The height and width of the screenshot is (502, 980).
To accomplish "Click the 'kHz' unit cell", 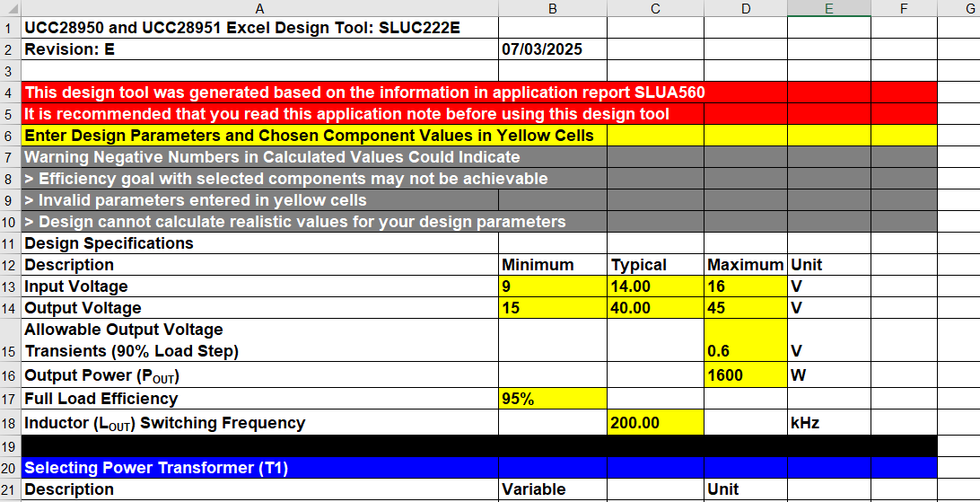I will pyautogui.click(x=828, y=423).
